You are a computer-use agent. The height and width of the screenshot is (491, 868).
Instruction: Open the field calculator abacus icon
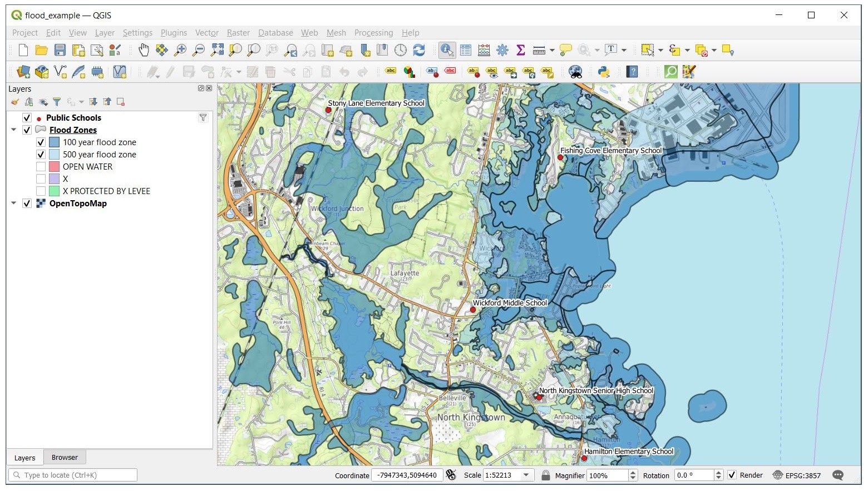484,51
